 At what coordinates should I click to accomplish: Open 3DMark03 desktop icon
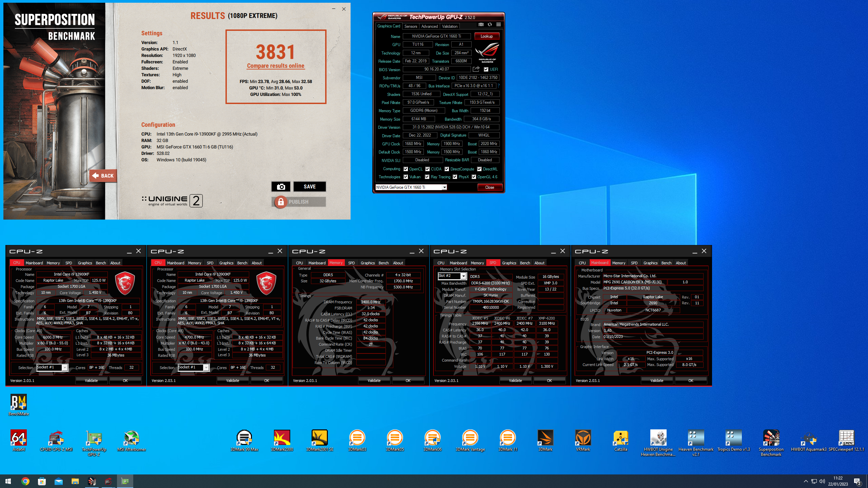[x=357, y=440]
